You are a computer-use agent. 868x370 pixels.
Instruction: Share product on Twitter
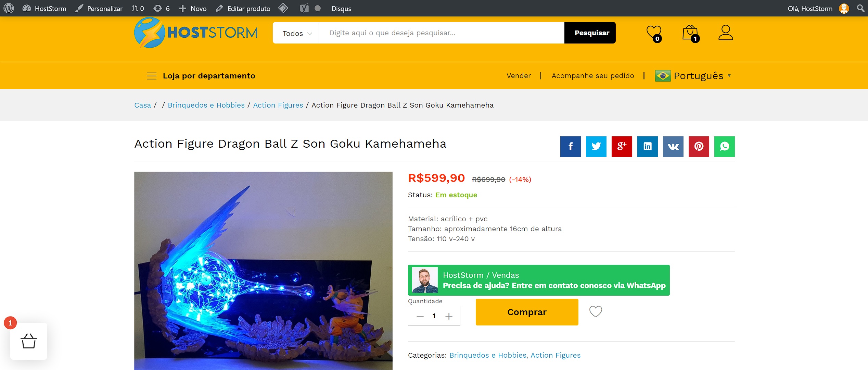tap(596, 147)
